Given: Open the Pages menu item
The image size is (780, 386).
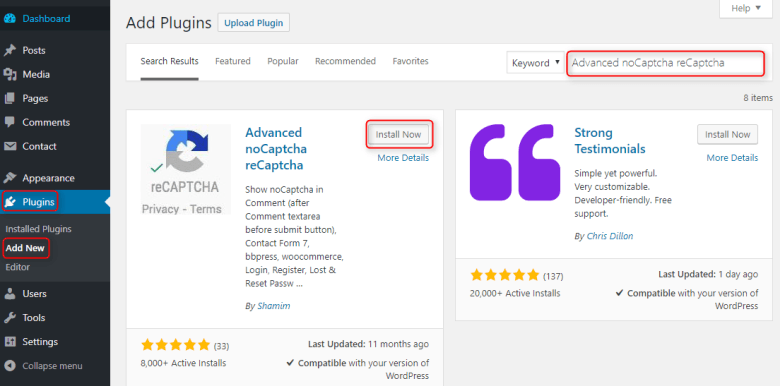Looking at the screenshot, I should (x=35, y=98).
